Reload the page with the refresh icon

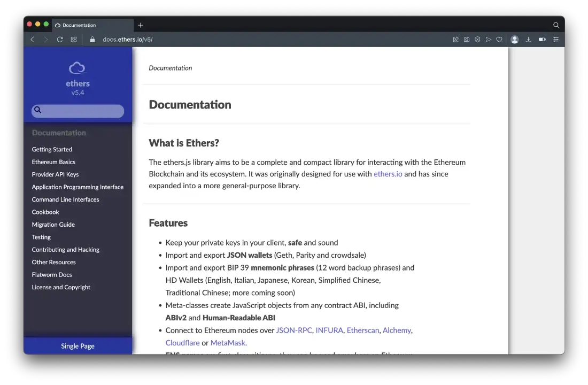(60, 40)
